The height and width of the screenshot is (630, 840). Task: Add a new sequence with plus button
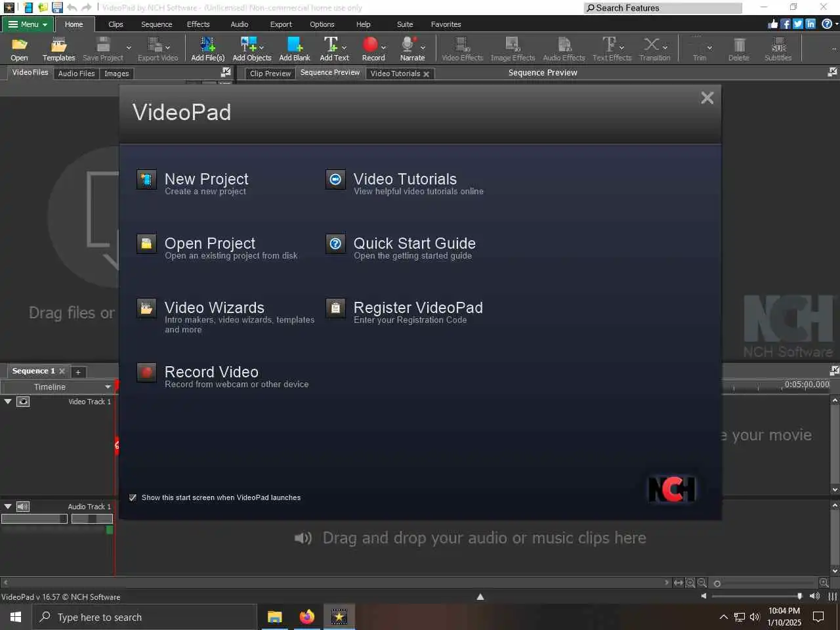coord(78,372)
